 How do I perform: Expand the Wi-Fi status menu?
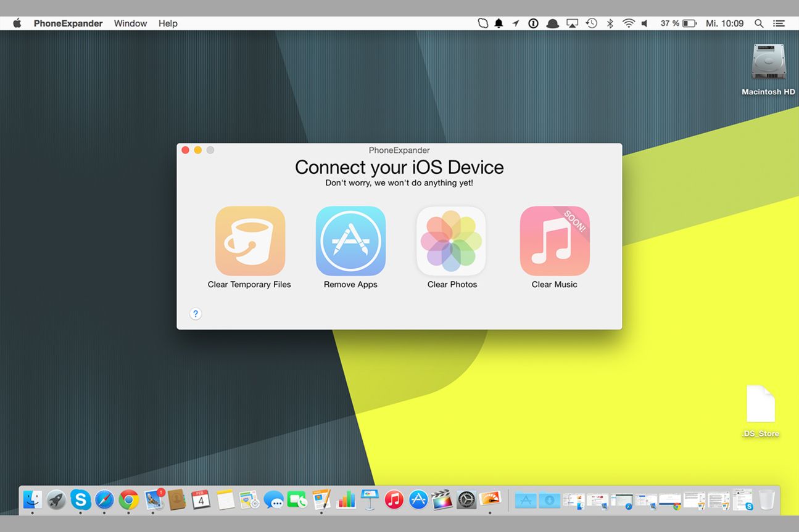(x=628, y=23)
